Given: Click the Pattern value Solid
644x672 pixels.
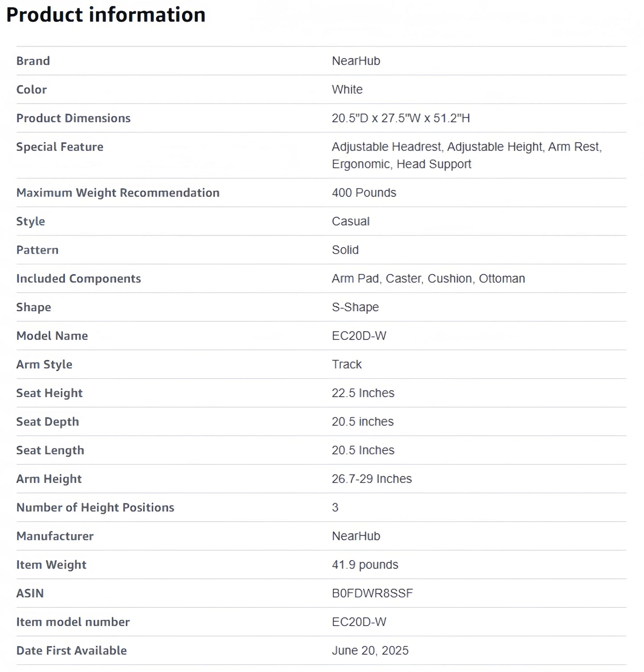Looking at the screenshot, I should tap(345, 250).
